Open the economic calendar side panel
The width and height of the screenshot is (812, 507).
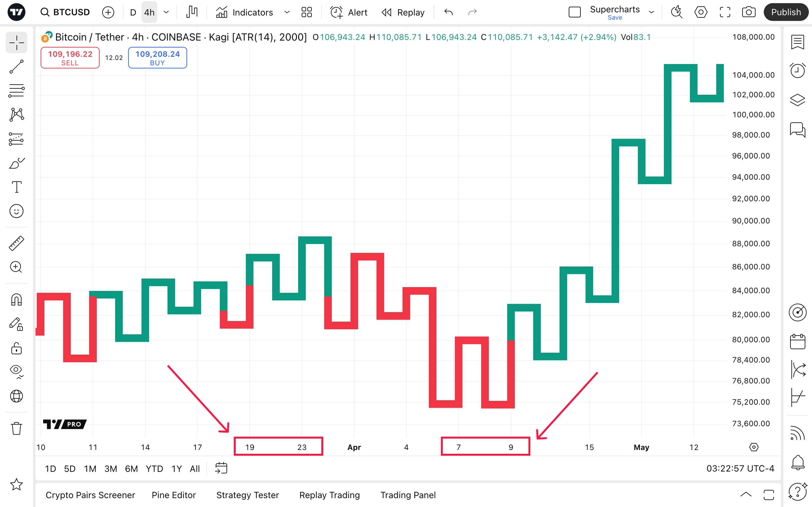(x=797, y=342)
